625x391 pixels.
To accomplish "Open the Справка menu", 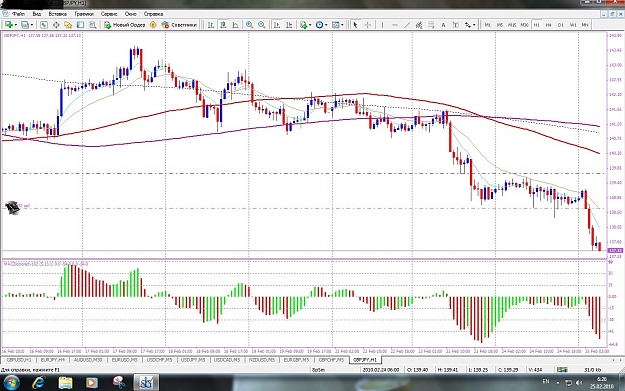I will coord(153,14).
